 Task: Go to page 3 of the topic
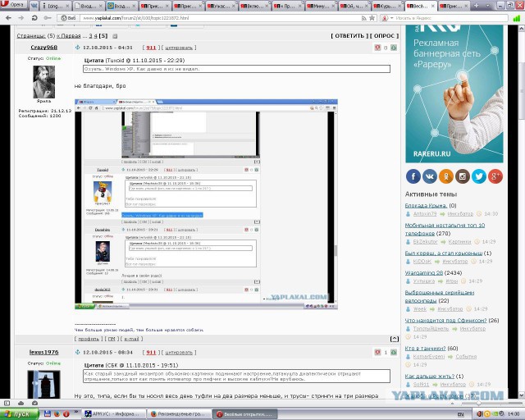[90, 36]
